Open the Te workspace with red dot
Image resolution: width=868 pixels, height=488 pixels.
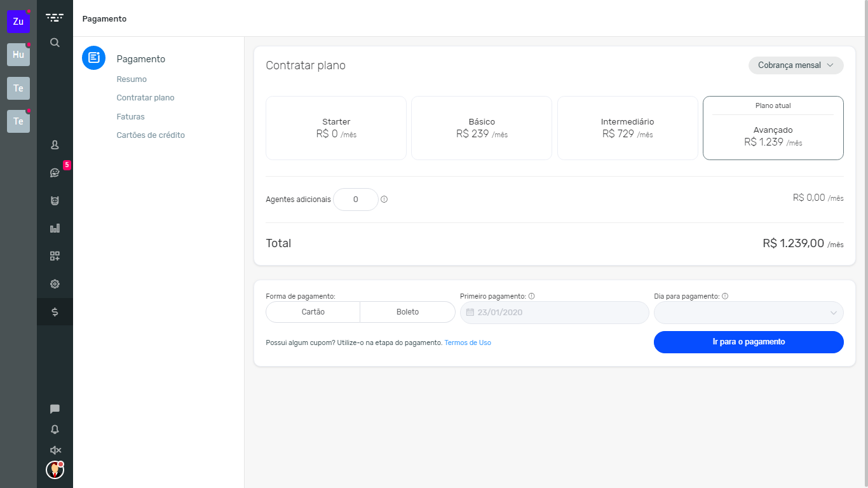click(x=18, y=121)
